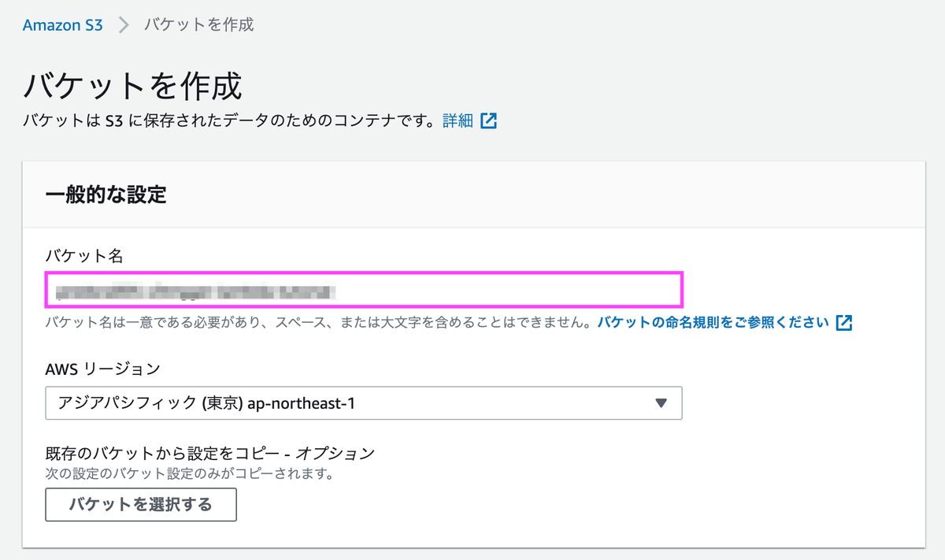Open the region list to change from ap-northeast-1

point(362,402)
